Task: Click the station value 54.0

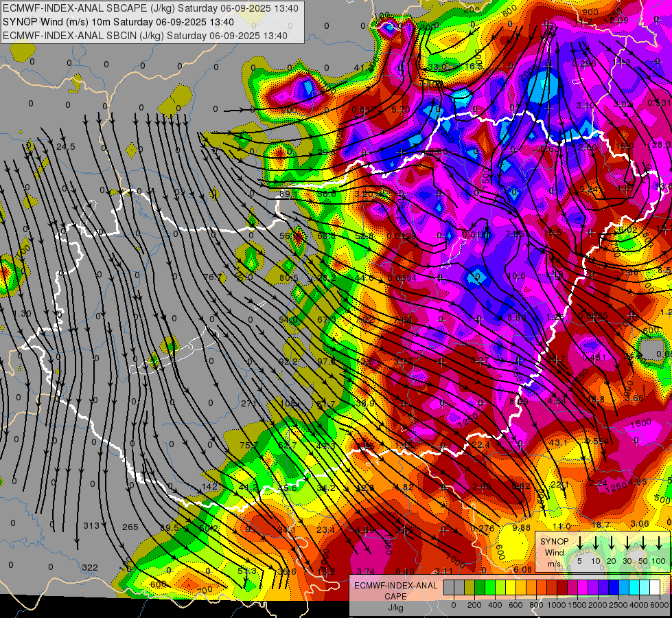Action: point(288,319)
